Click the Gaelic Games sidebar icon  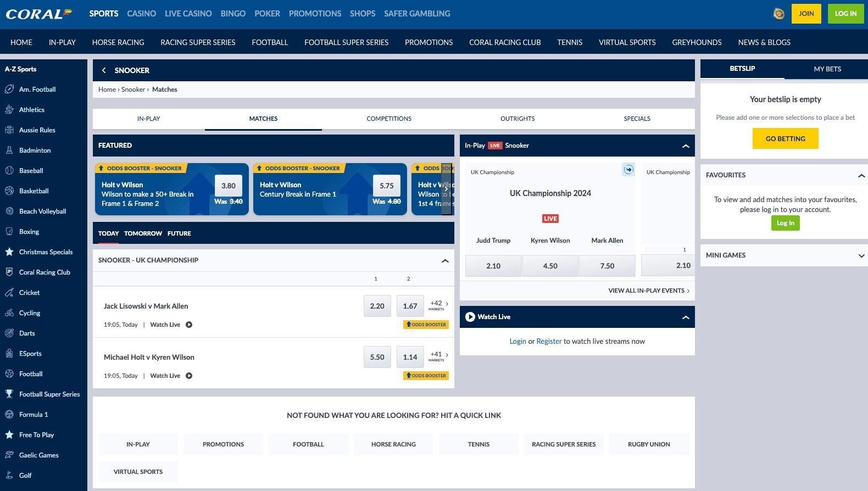(x=9, y=455)
